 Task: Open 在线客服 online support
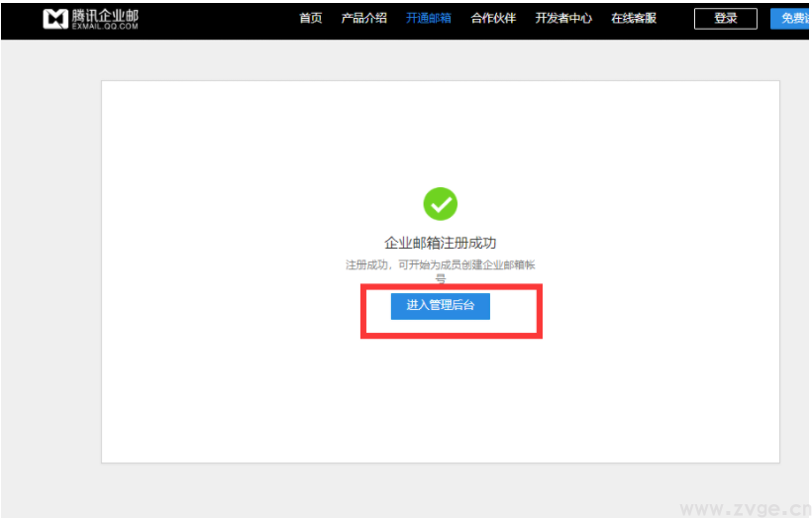click(634, 18)
